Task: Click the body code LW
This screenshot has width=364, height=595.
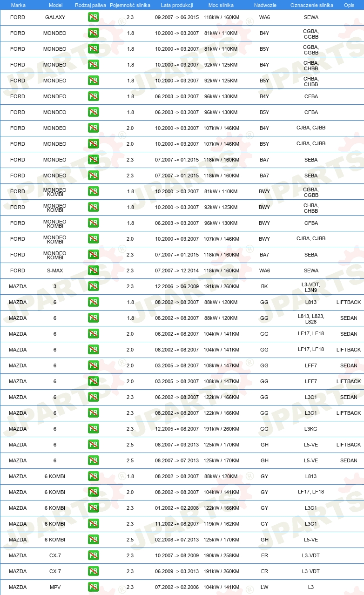Action: coord(264,587)
